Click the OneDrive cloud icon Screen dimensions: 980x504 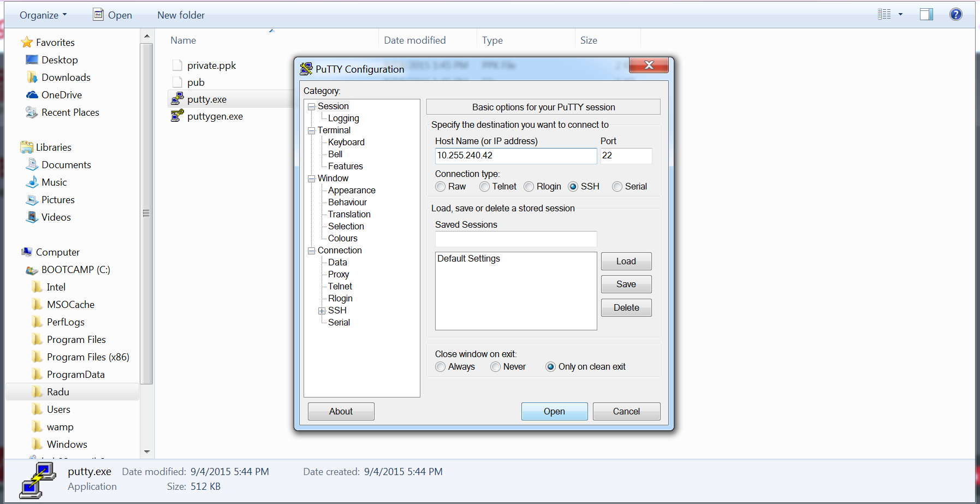(32, 95)
